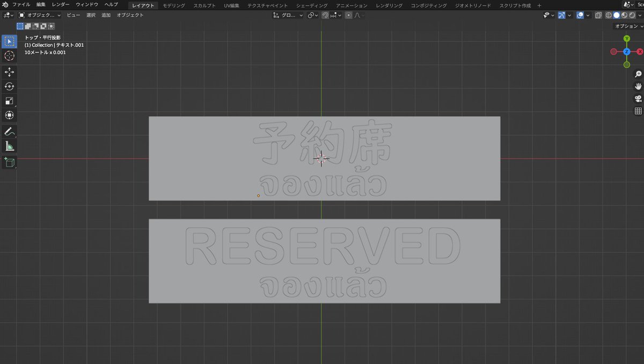Toggle X-ray view

598,15
